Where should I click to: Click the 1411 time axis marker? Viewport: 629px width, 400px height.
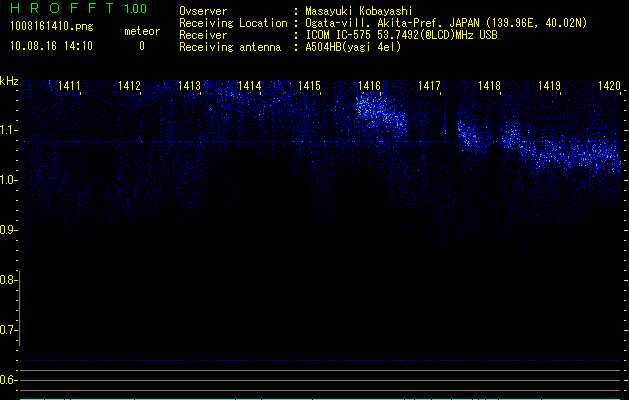pos(69,85)
